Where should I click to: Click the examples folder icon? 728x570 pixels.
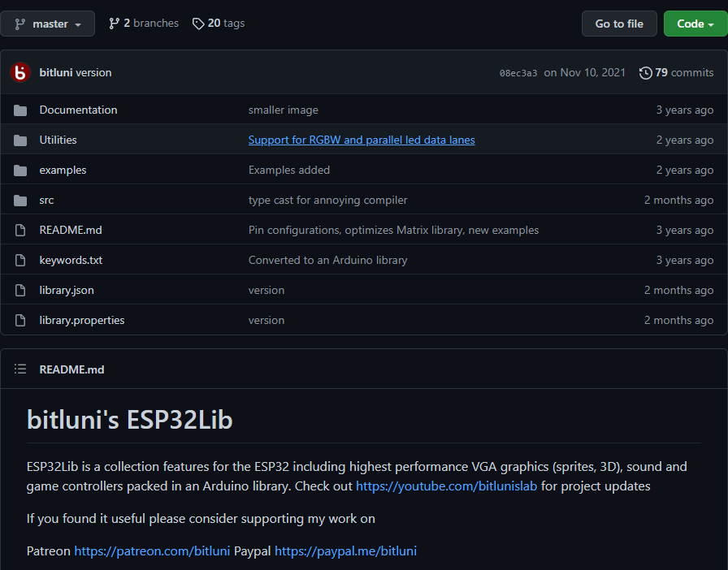(20, 171)
